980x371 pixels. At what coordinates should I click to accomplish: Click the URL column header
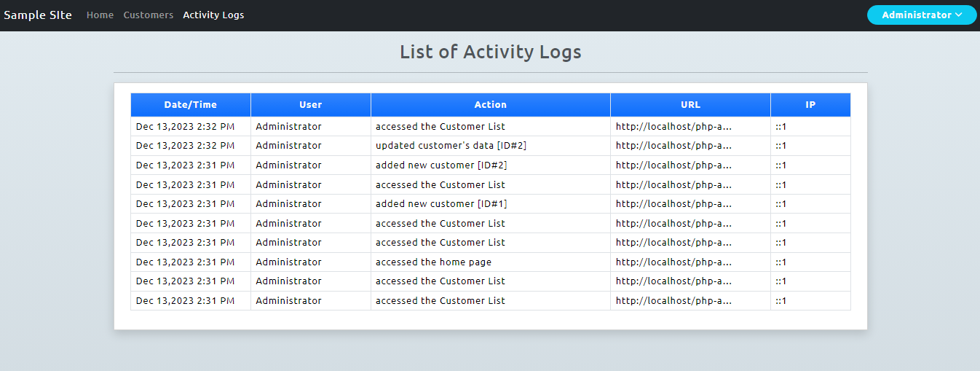(x=691, y=105)
